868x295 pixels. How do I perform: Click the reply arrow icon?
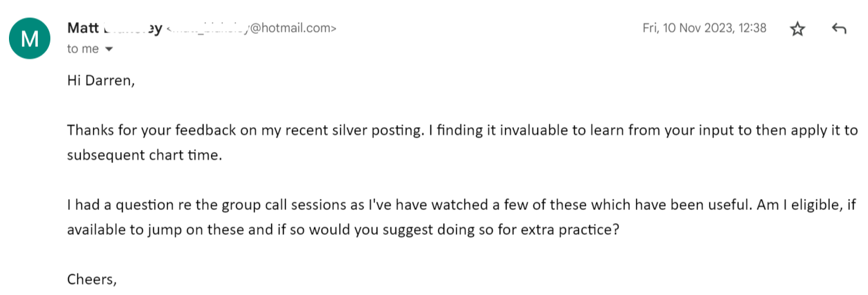point(839,29)
